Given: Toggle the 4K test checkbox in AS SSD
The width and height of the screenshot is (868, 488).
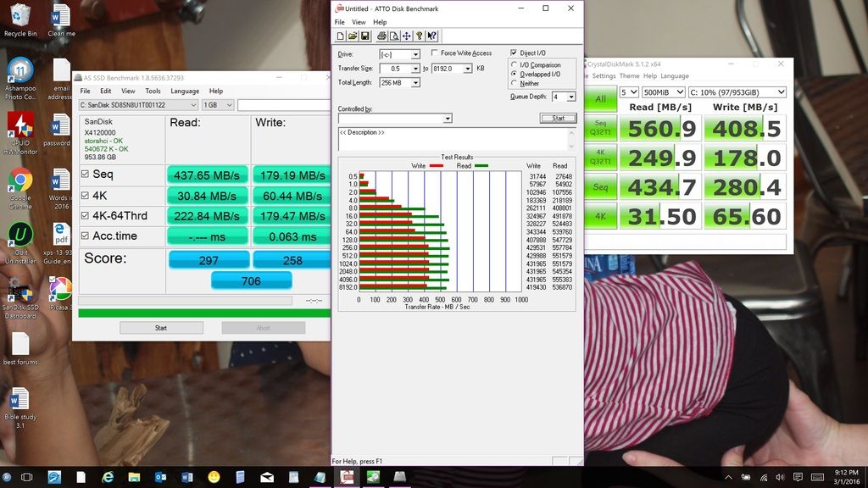Looking at the screenshot, I should [x=85, y=196].
